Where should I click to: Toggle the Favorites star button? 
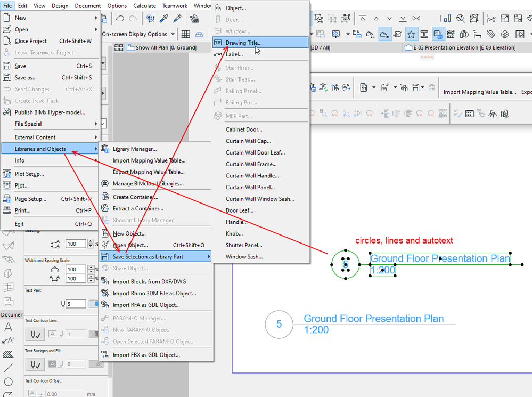point(411,34)
